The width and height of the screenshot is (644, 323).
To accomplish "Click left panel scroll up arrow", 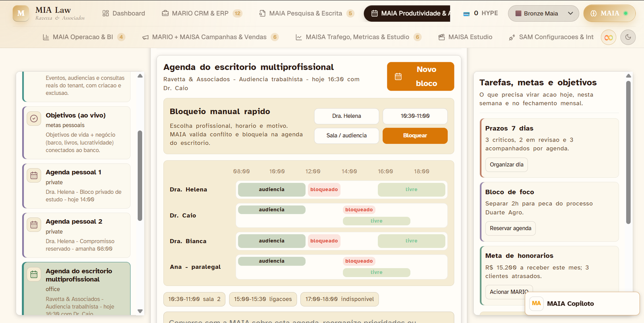I will pos(140,76).
